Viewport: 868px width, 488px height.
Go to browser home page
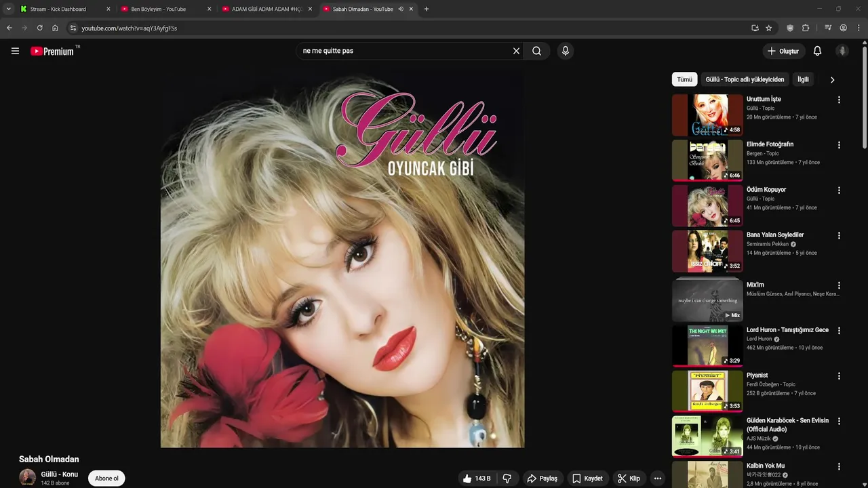coord(55,28)
